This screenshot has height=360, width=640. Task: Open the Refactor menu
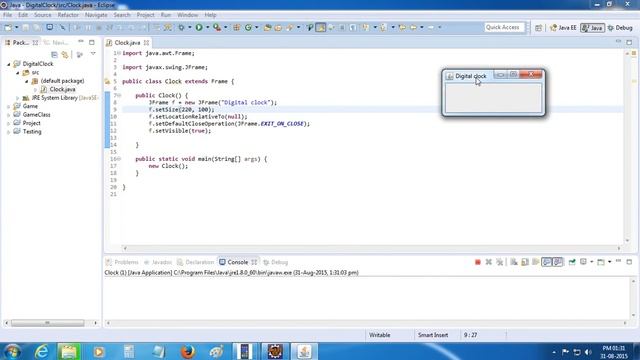tap(68, 15)
